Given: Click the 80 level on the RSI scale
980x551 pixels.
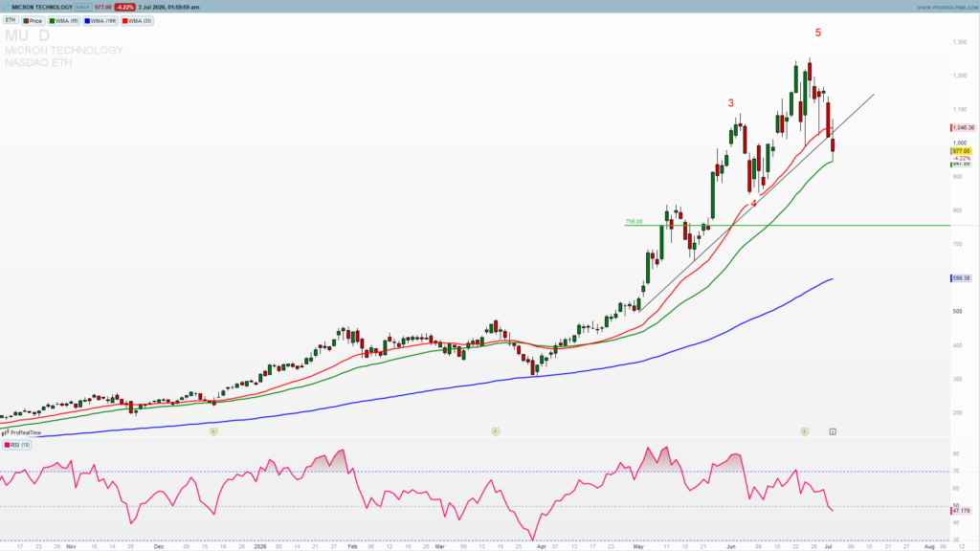Looking at the screenshot, I should point(956,453).
